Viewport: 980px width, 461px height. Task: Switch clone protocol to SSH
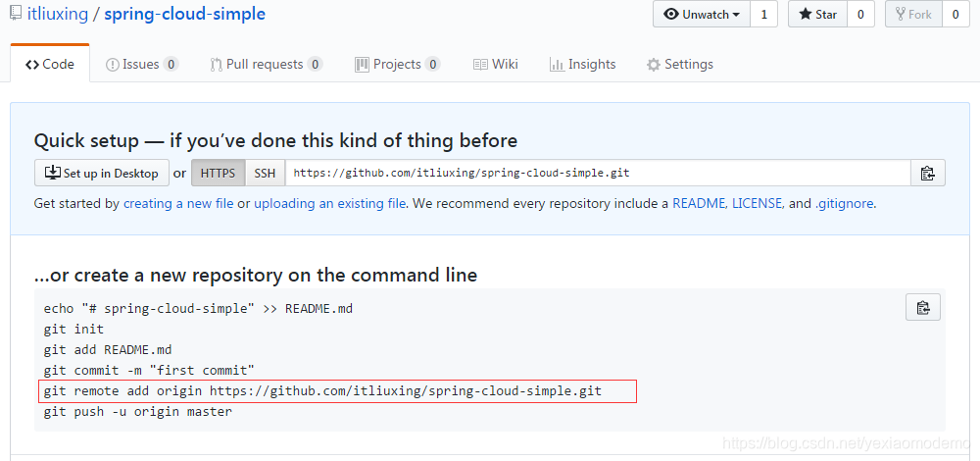click(x=265, y=174)
